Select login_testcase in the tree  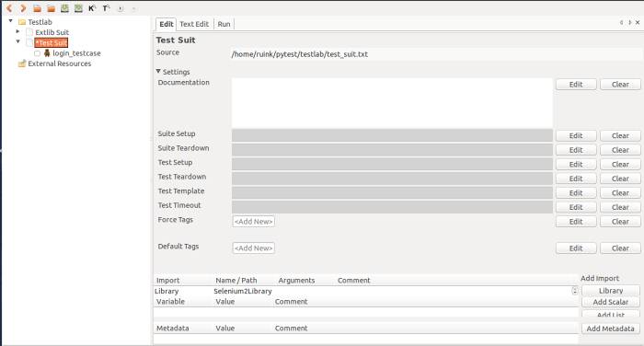76,53
